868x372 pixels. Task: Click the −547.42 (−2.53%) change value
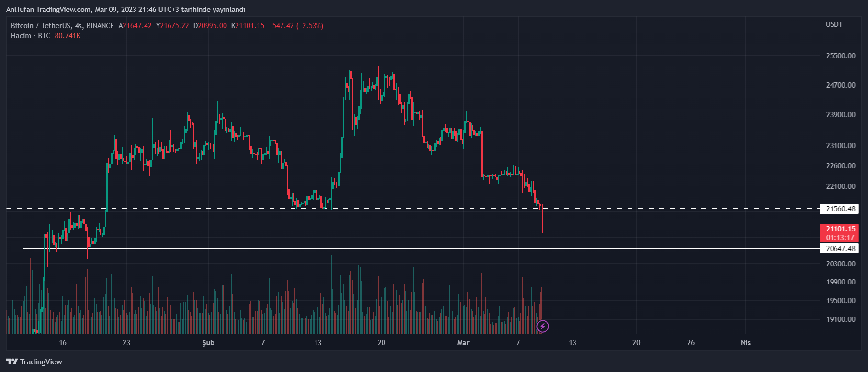pyautogui.click(x=296, y=26)
